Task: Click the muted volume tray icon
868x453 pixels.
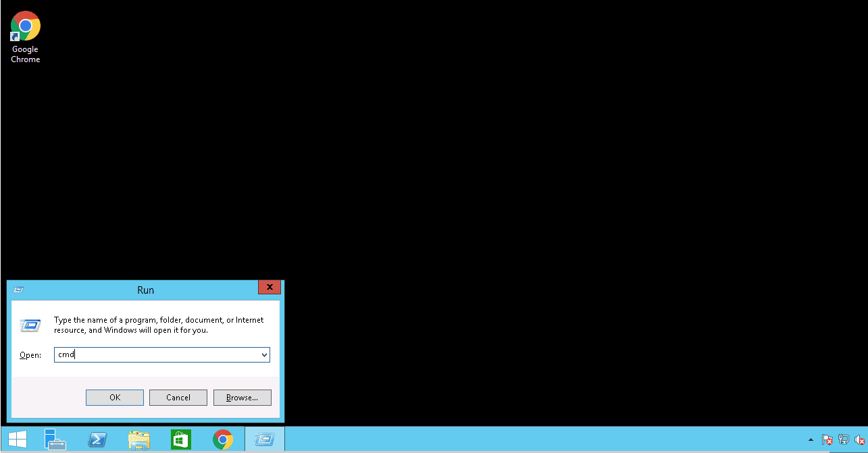Action: (859, 440)
